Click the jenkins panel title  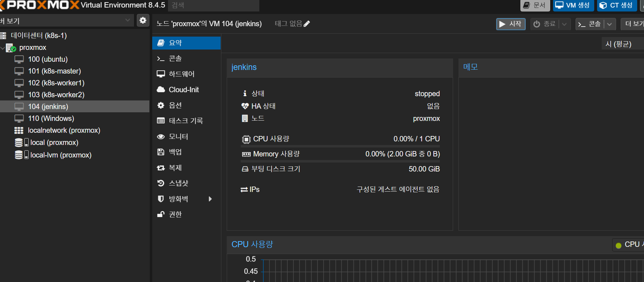coord(244,67)
